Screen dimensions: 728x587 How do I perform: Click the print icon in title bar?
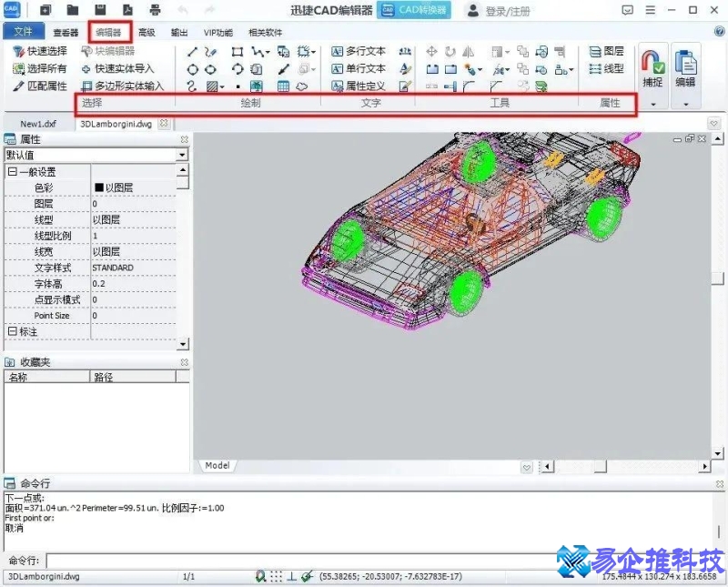(155, 10)
